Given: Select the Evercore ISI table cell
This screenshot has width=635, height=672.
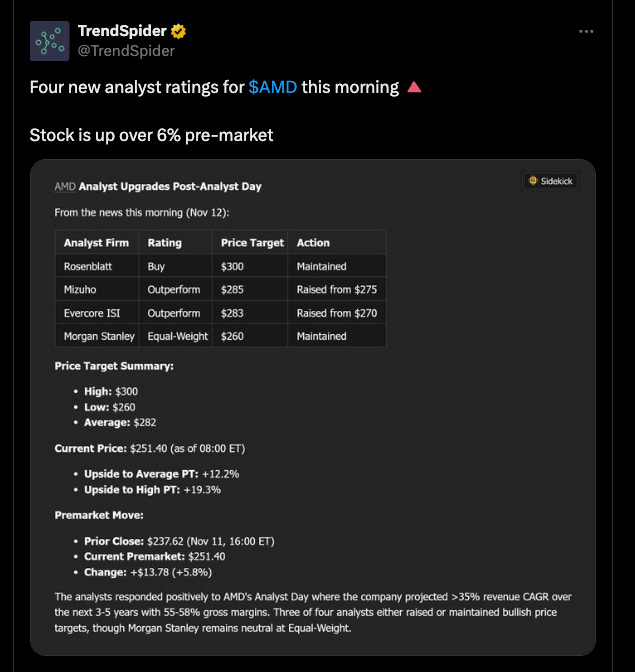Looking at the screenshot, I should tap(93, 312).
